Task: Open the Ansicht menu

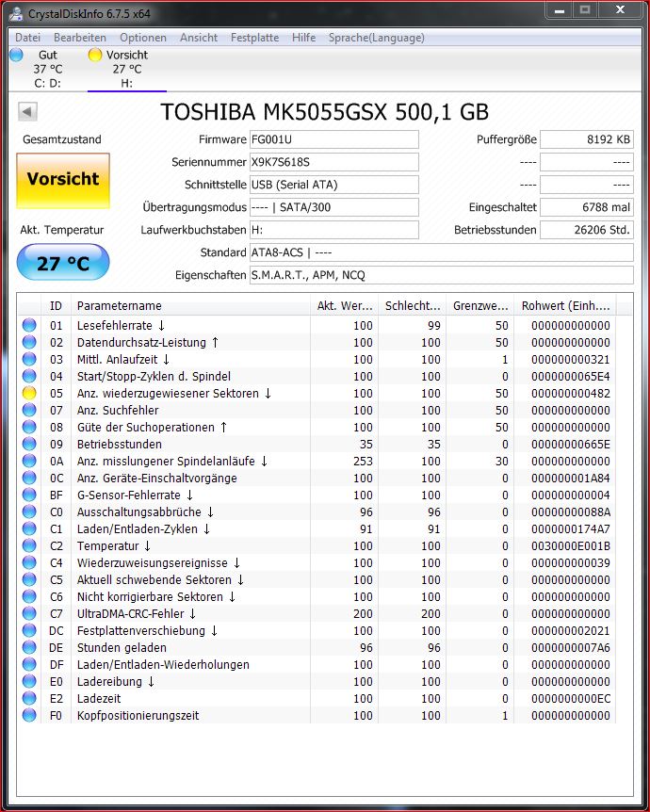Action: coord(199,38)
